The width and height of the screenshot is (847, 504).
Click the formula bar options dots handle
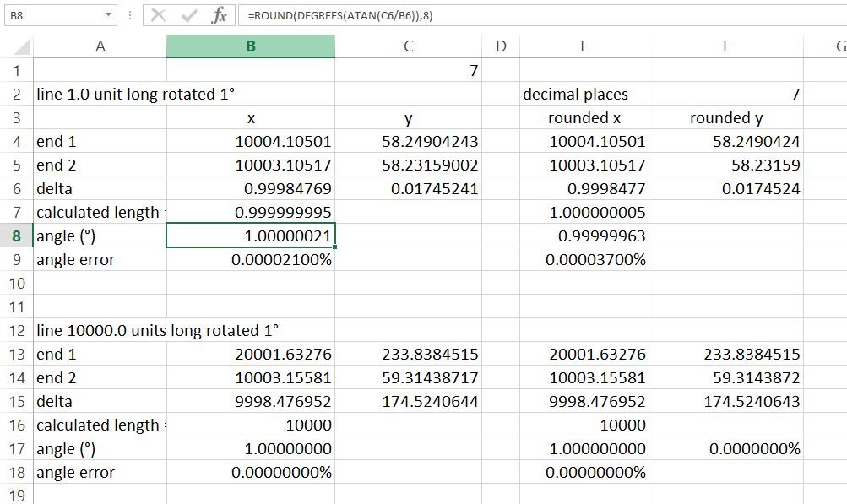130,15
